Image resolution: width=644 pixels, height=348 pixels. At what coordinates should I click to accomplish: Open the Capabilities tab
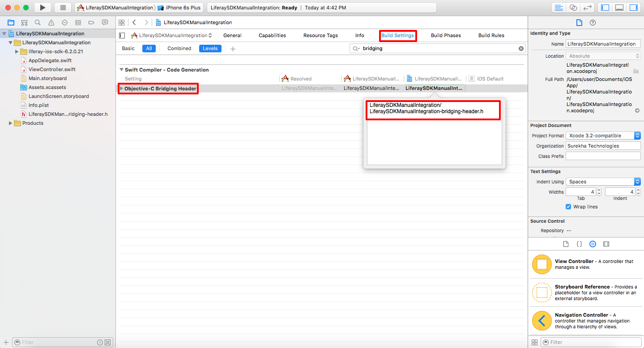tap(272, 35)
